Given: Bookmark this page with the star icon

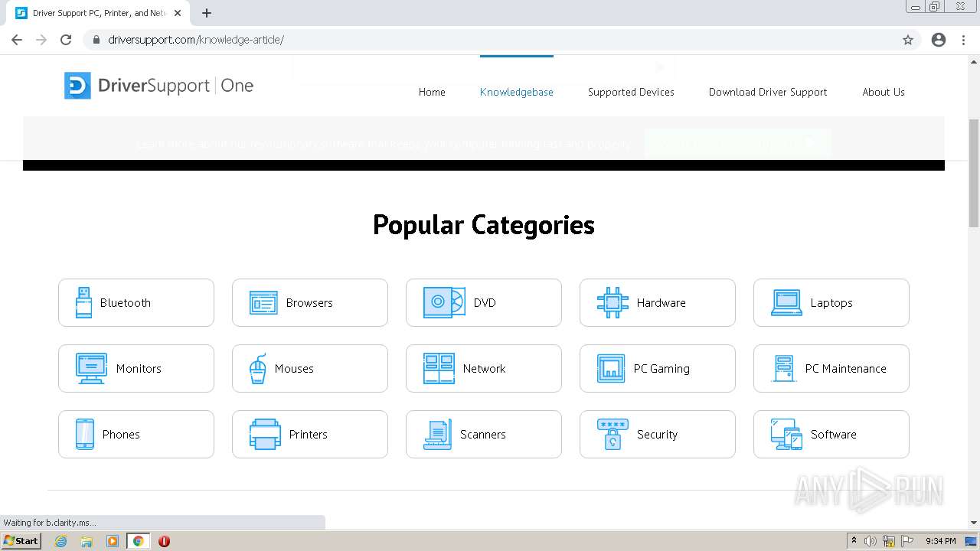Looking at the screenshot, I should point(908,40).
